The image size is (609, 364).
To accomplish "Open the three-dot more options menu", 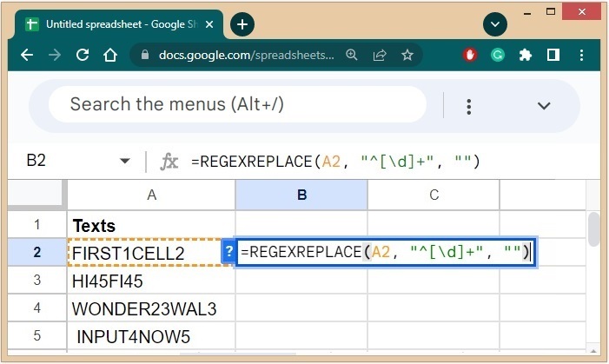I will click(468, 106).
